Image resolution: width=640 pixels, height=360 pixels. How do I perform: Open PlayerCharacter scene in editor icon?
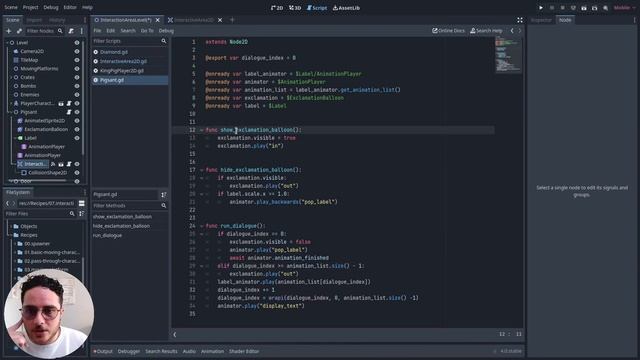[x=61, y=103]
